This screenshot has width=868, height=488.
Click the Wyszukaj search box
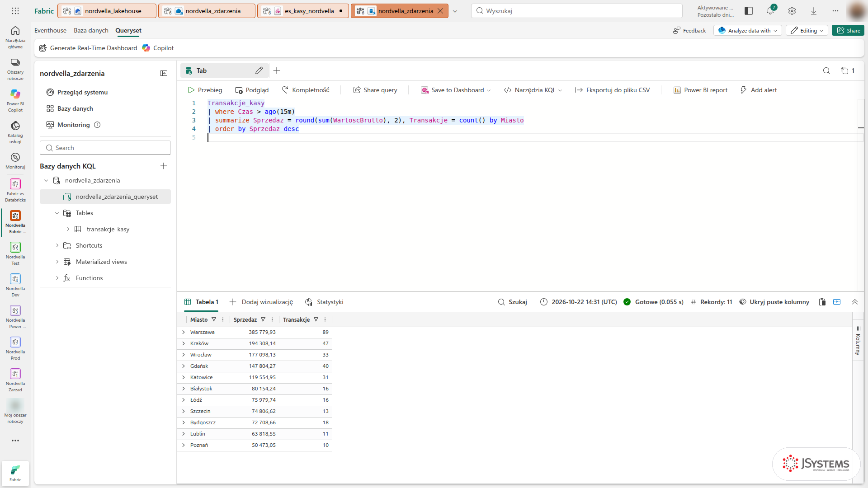pyautogui.click(x=577, y=11)
